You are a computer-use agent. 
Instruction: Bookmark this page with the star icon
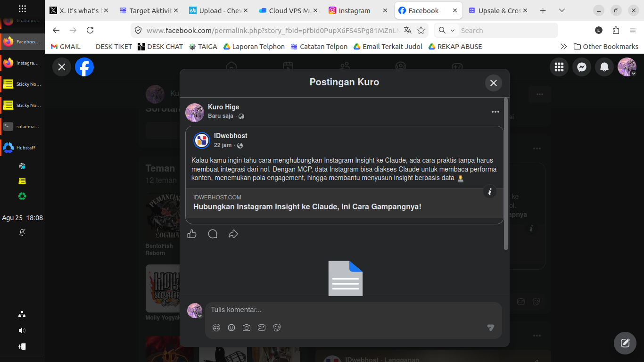(x=421, y=30)
